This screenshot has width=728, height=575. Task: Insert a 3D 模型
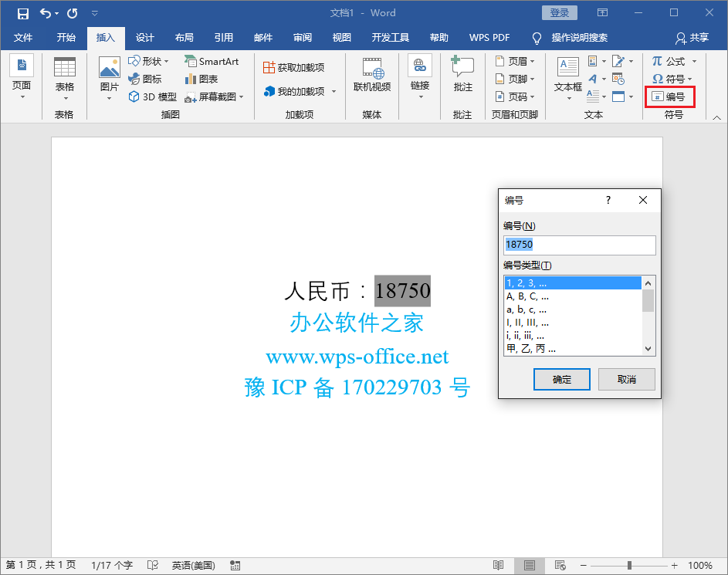(x=153, y=96)
